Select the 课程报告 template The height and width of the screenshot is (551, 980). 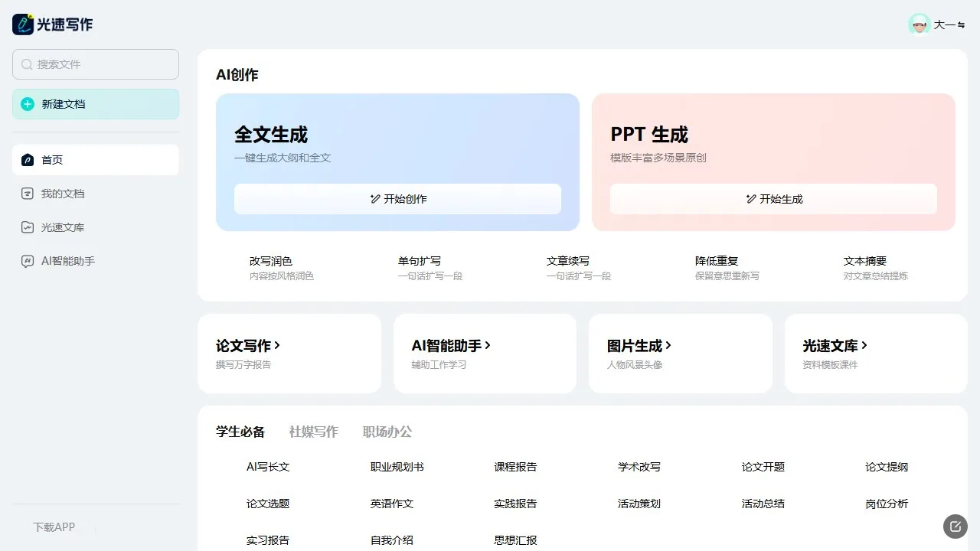(x=515, y=467)
